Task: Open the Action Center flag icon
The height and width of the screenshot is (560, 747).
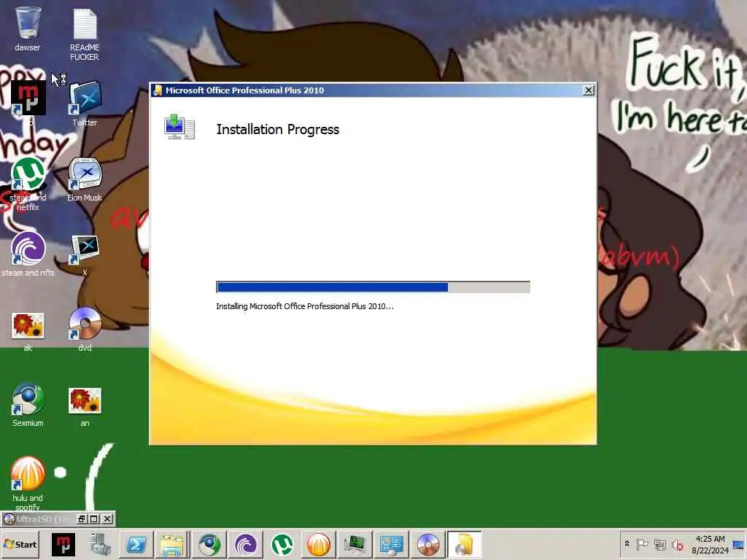Action: coord(642,544)
